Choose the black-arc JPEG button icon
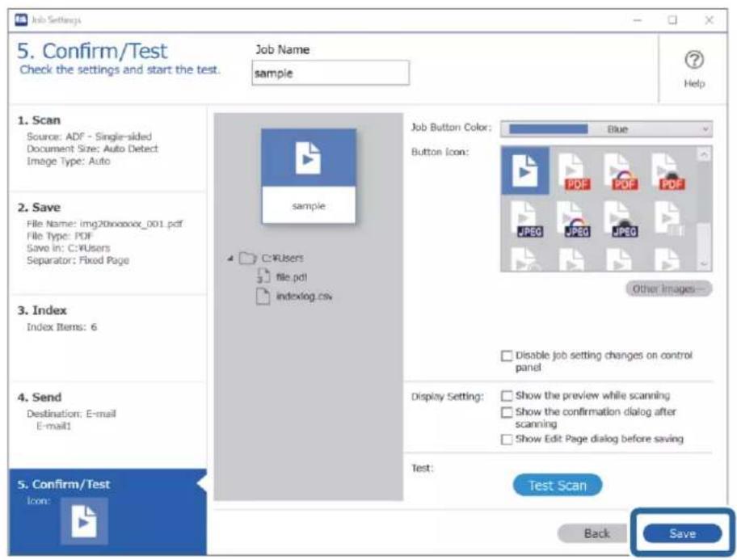Image resolution: width=737 pixels, height=560 pixels. coord(621,219)
